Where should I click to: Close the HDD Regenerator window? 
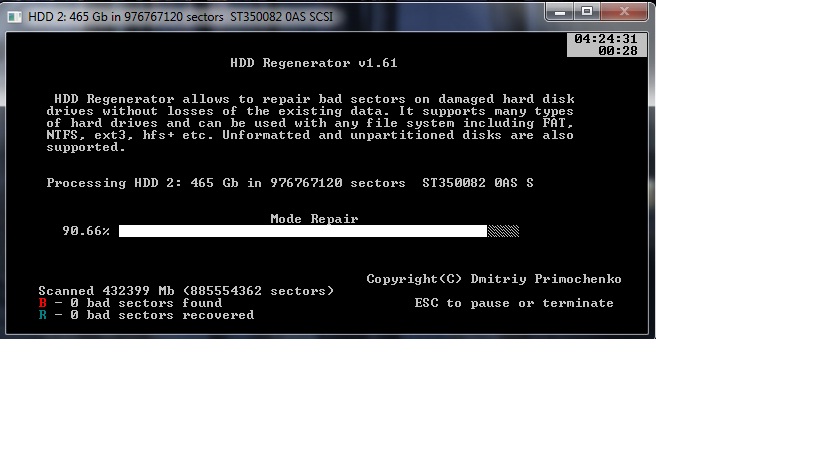tap(624, 11)
